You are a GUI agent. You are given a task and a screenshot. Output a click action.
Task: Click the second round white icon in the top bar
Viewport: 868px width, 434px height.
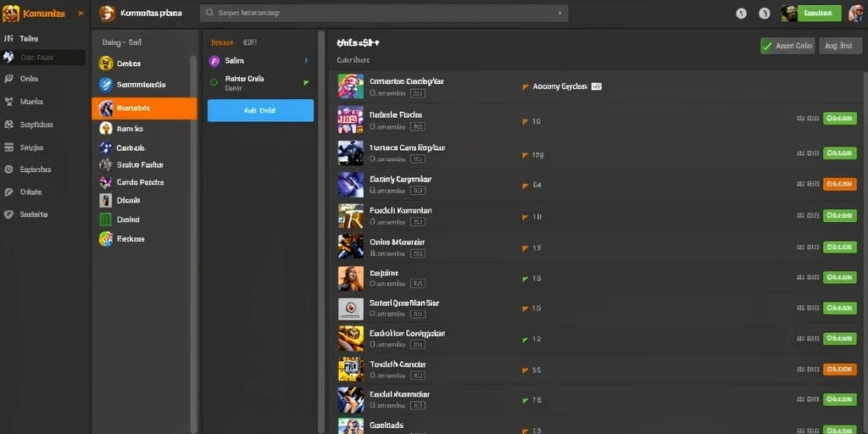[765, 14]
